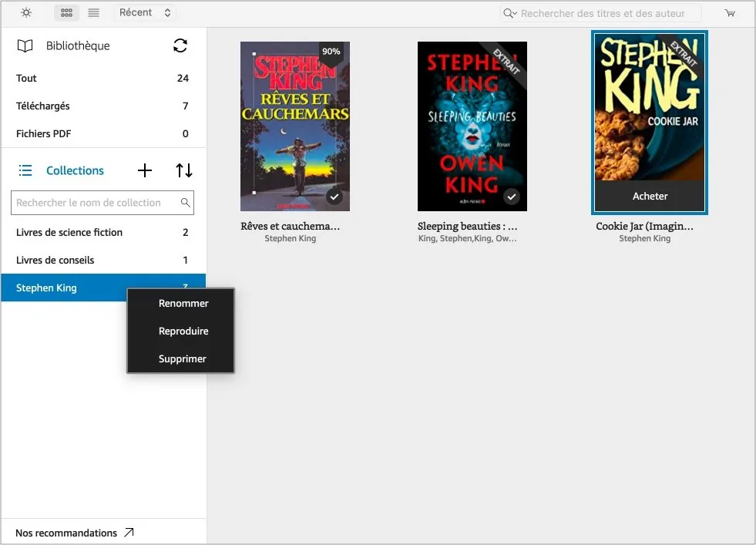Click the downloaded checkmark on Sleeping Beauties

click(512, 197)
